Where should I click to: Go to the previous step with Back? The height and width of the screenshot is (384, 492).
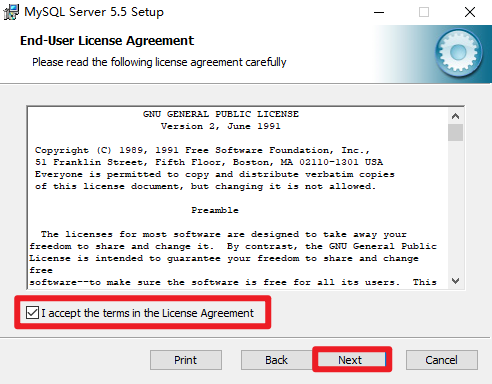pyautogui.click(x=276, y=360)
